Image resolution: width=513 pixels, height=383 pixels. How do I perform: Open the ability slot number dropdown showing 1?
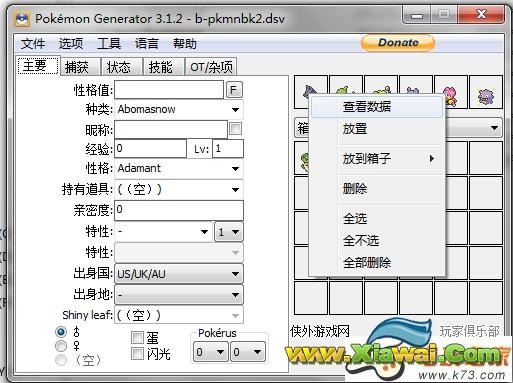coord(229,232)
